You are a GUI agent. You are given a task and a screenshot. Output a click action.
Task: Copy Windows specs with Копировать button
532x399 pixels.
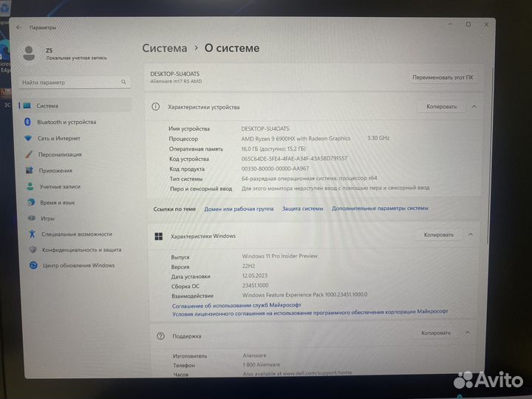pyautogui.click(x=438, y=234)
